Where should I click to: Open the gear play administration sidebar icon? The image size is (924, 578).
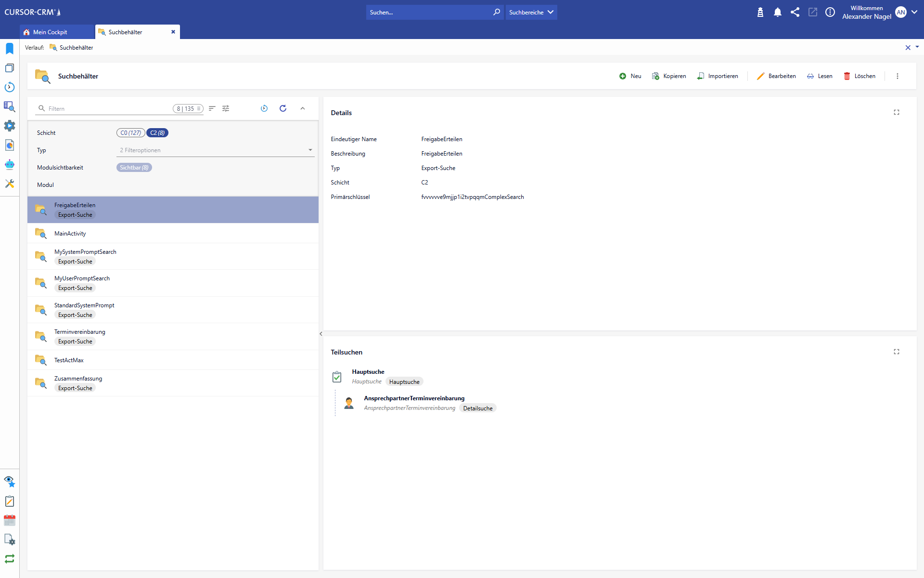[10, 126]
